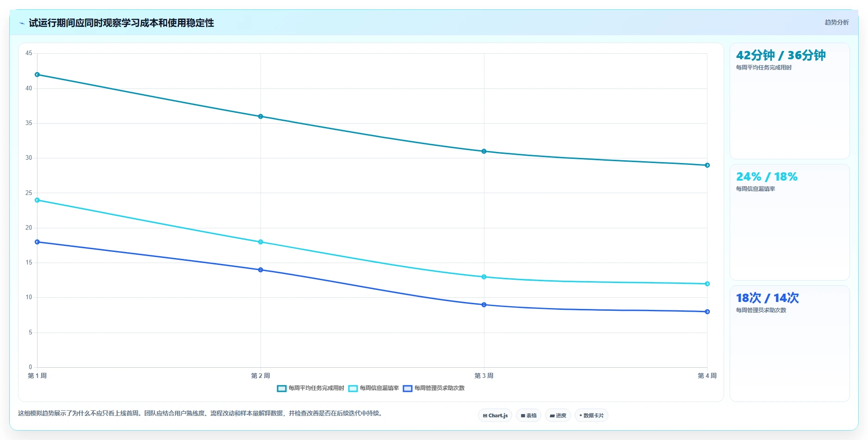
Task: Click the 第 3 周 x-axis label
Action: 484,376
